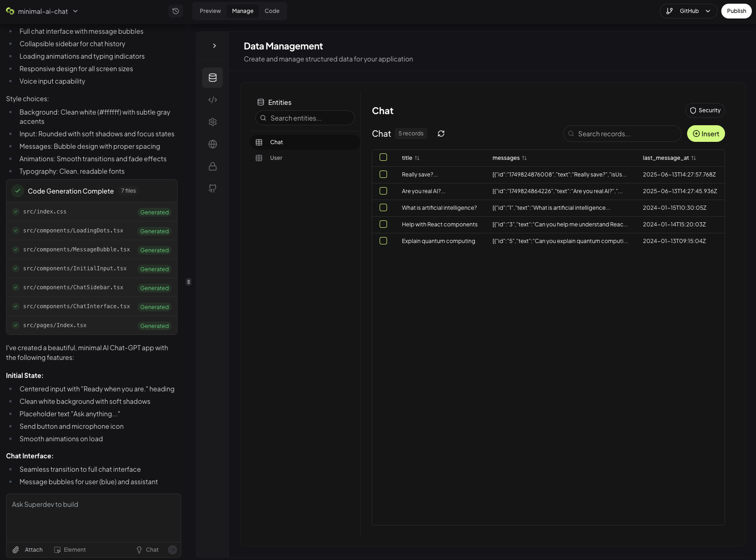Viewport: 756px width, 560px height.
Task: Click the lightbulb Chat mode icon
Action: point(139,550)
